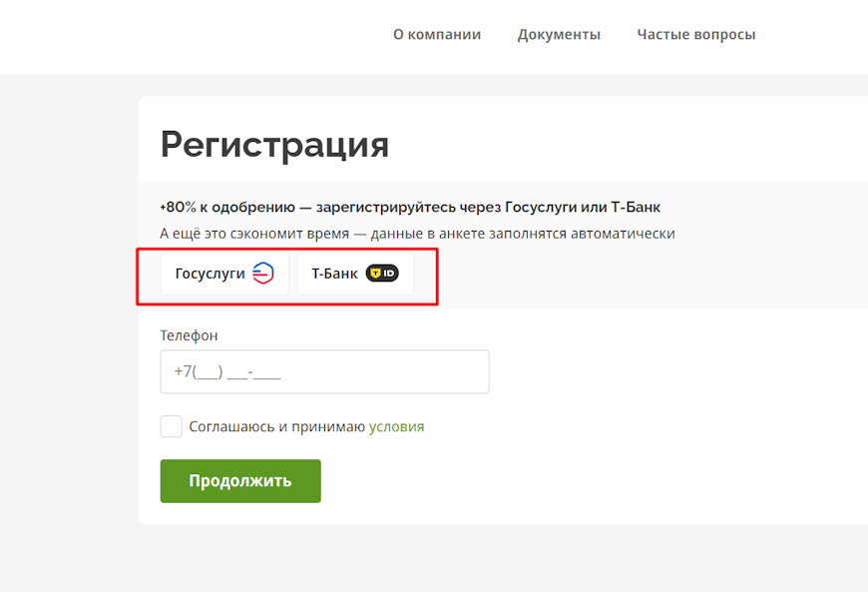Click the Телефон field label
The height and width of the screenshot is (592, 868).
click(x=189, y=335)
